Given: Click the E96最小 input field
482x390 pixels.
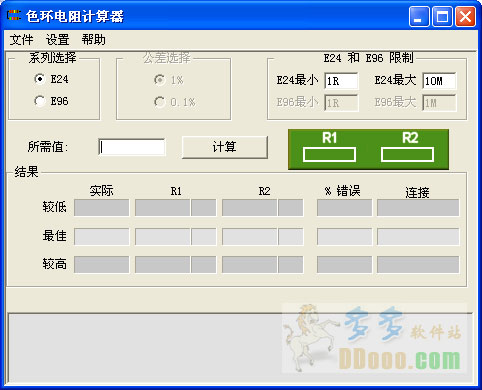Looking at the screenshot, I should click(341, 103).
